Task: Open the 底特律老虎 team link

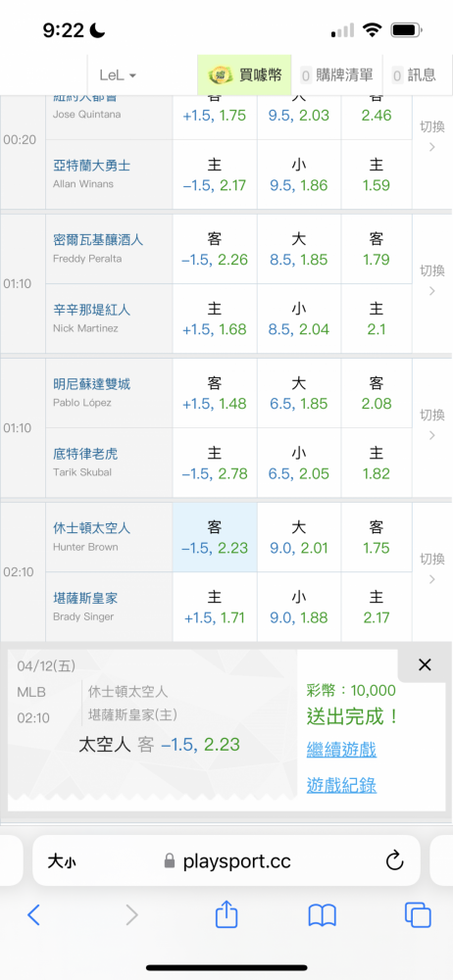Action: (83, 455)
